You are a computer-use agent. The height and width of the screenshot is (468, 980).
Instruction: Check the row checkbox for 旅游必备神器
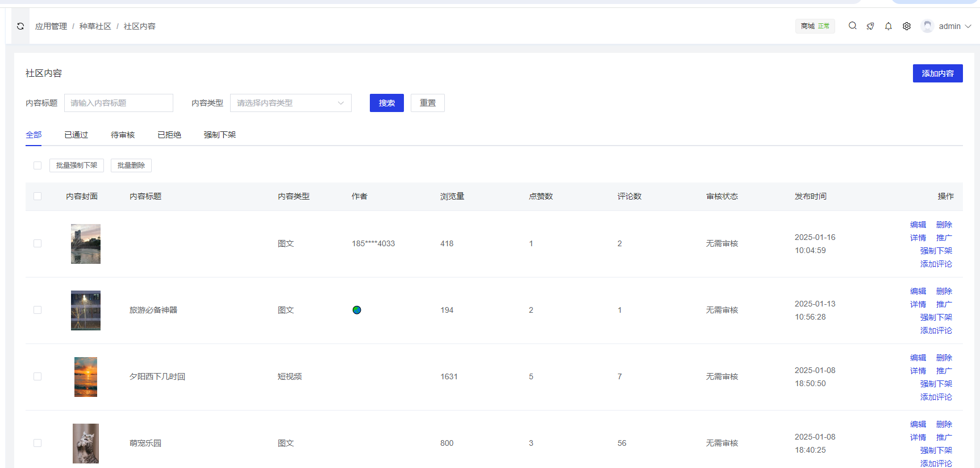[x=37, y=310]
